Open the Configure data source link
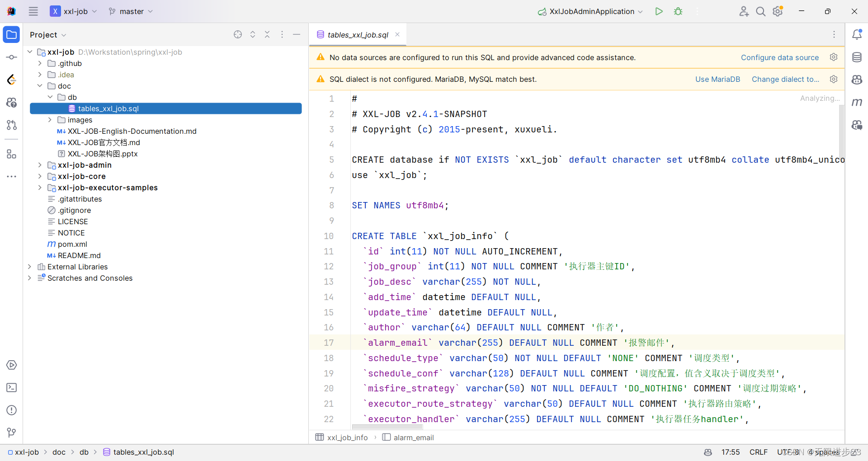Image resolution: width=868 pixels, height=461 pixels. pyautogui.click(x=779, y=57)
